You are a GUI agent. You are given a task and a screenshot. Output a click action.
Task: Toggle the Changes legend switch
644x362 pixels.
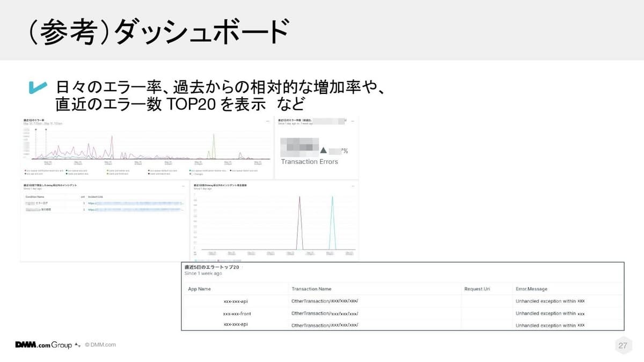pyautogui.click(x=192, y=174)
